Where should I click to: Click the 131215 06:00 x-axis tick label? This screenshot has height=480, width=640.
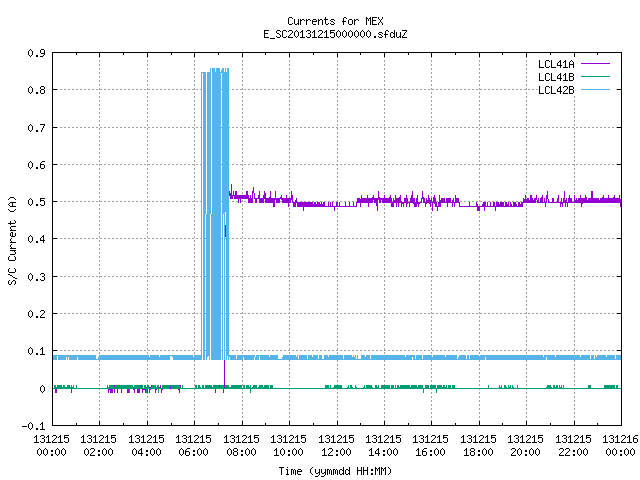tap(193, 445)
